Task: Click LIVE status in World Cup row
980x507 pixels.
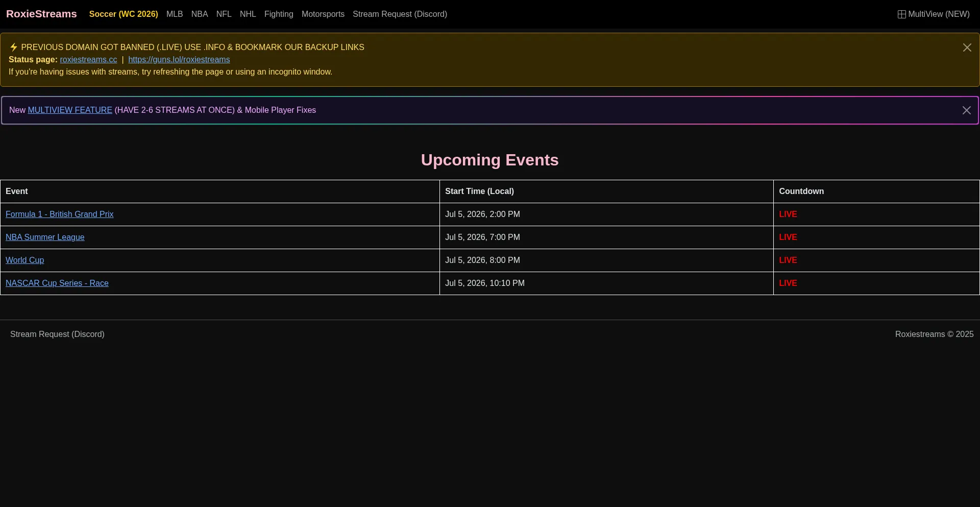Action: [x=788, y=260]
